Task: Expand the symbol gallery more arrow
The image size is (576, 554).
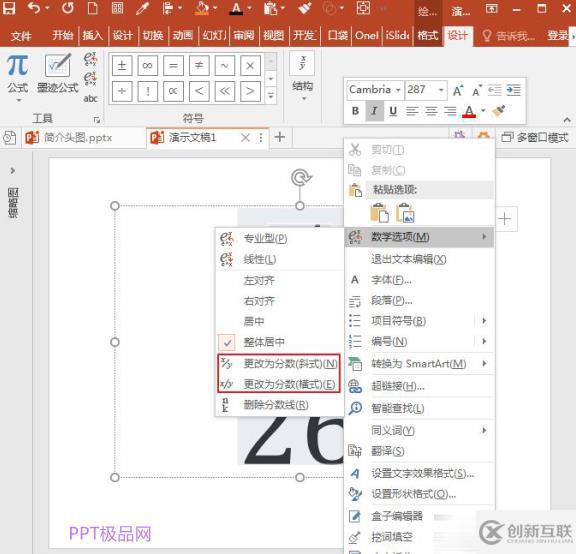Action: tap(271, 96)
